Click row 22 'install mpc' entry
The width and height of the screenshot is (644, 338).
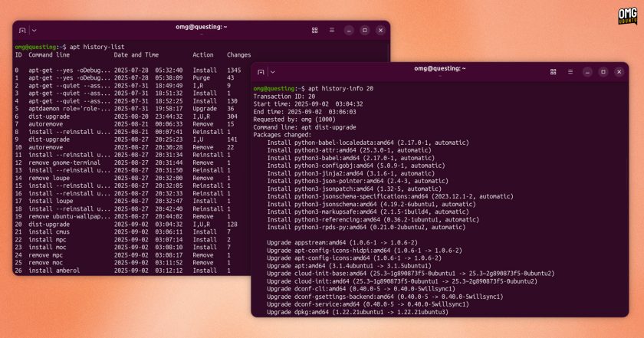[48, 240]
